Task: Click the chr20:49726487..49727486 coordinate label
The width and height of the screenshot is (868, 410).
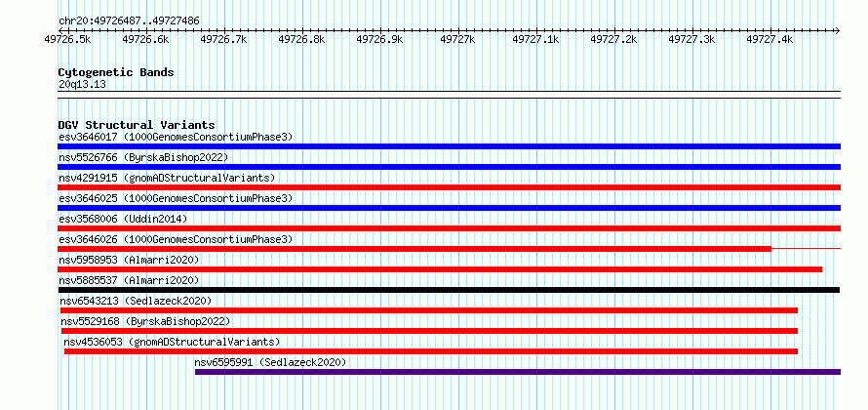Action: coord(129,21)
